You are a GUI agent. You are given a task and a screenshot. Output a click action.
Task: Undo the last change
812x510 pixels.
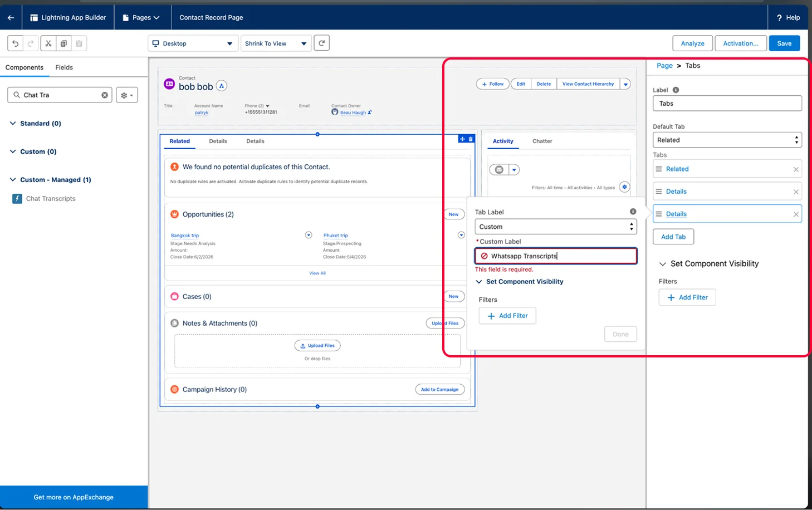tap(15, 43)
